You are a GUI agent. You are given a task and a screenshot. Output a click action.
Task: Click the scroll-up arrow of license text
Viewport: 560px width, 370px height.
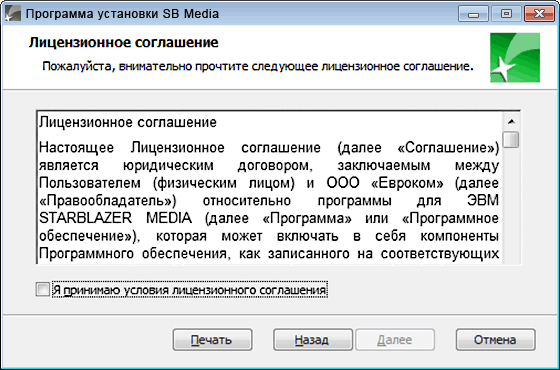(511, 122)
